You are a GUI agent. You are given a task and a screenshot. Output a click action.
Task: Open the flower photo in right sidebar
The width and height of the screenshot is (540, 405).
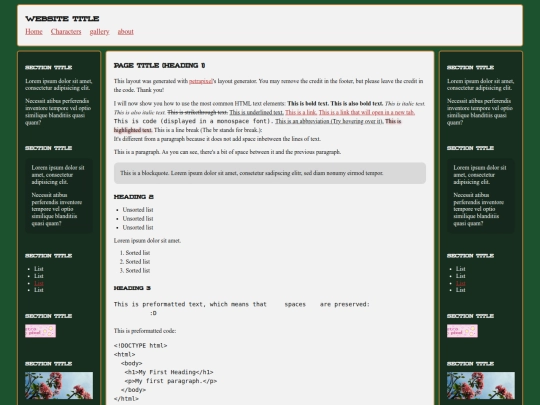coord(481,385)
